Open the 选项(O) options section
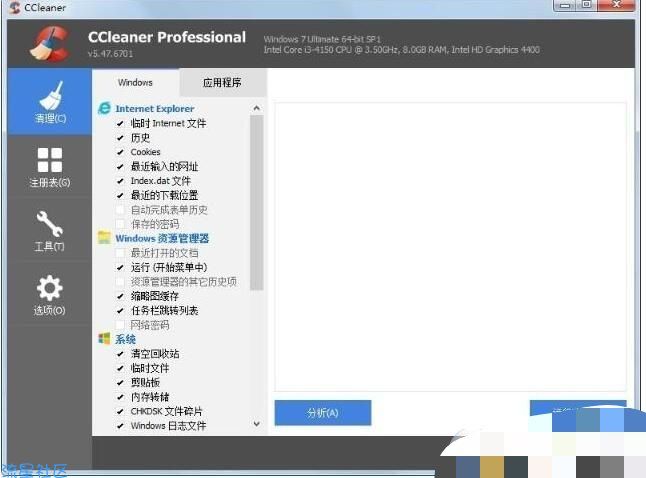Screen dimensions: 646x478 [50, 294]
